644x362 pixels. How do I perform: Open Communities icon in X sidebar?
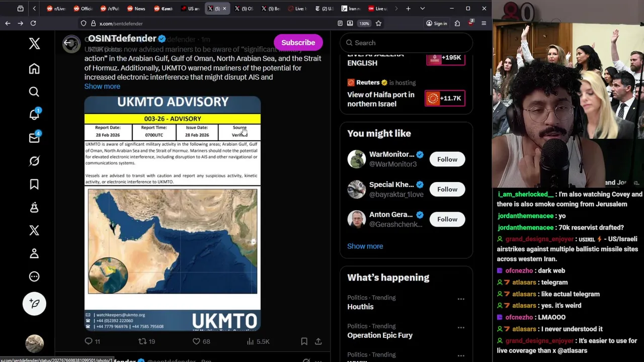click(x=34, y=207)
